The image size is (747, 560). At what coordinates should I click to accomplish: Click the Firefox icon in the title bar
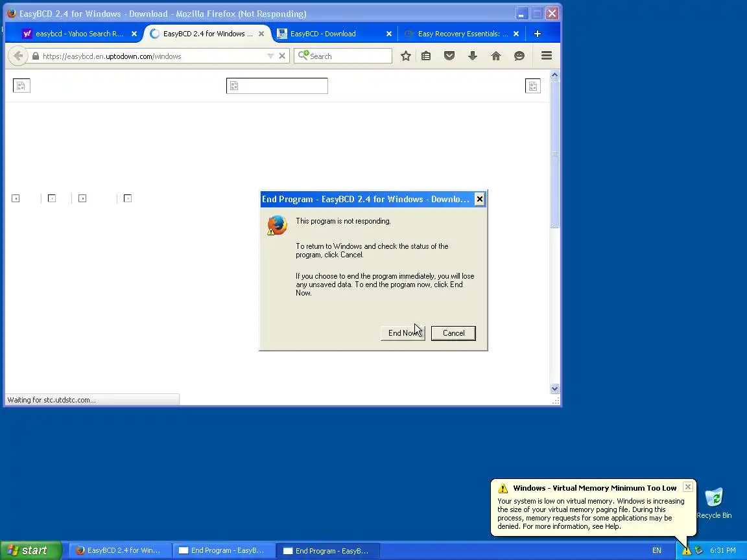[x=12, y=14]
